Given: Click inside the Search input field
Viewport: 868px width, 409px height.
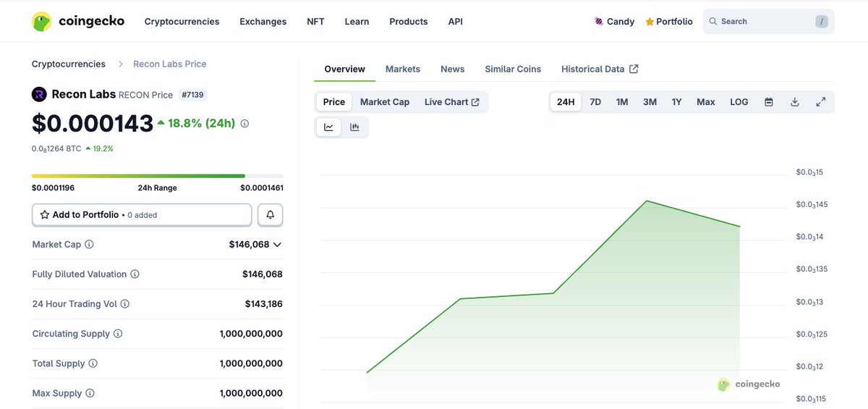Looking at the screenshot, I should [x=767, y=22].
